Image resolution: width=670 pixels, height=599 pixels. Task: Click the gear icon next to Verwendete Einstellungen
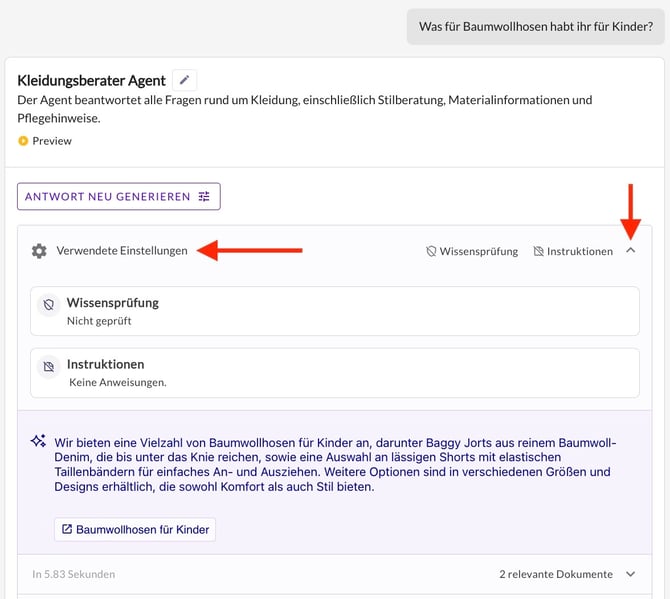(39, 251)
